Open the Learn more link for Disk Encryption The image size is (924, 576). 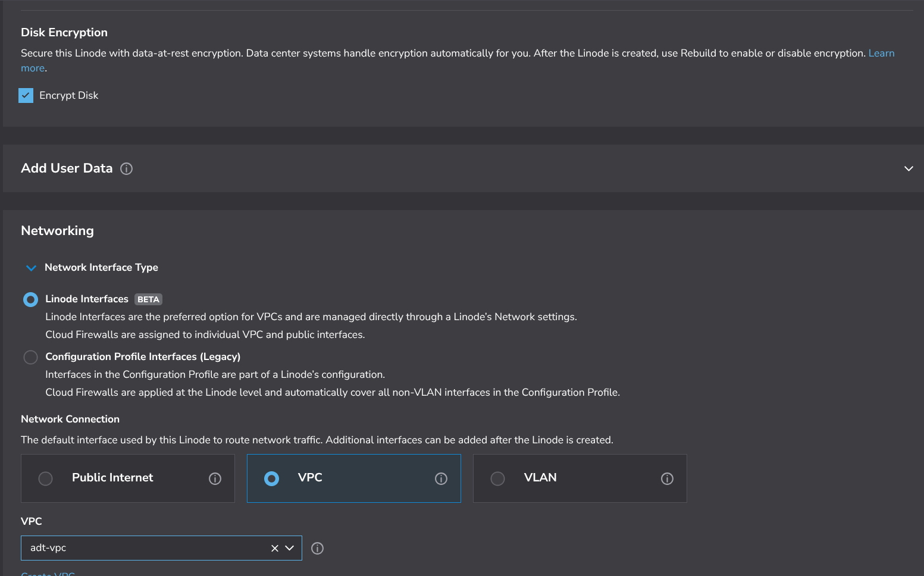(881, 54)
